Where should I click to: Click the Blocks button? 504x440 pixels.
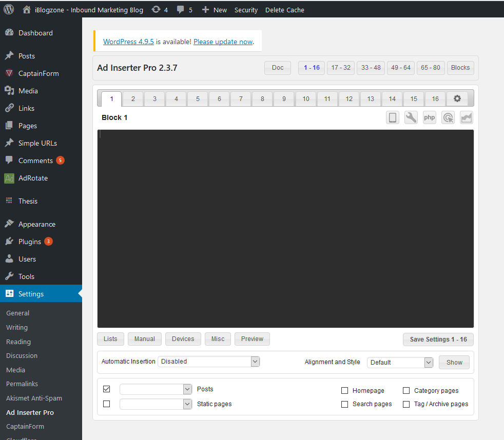click(460, 68)
